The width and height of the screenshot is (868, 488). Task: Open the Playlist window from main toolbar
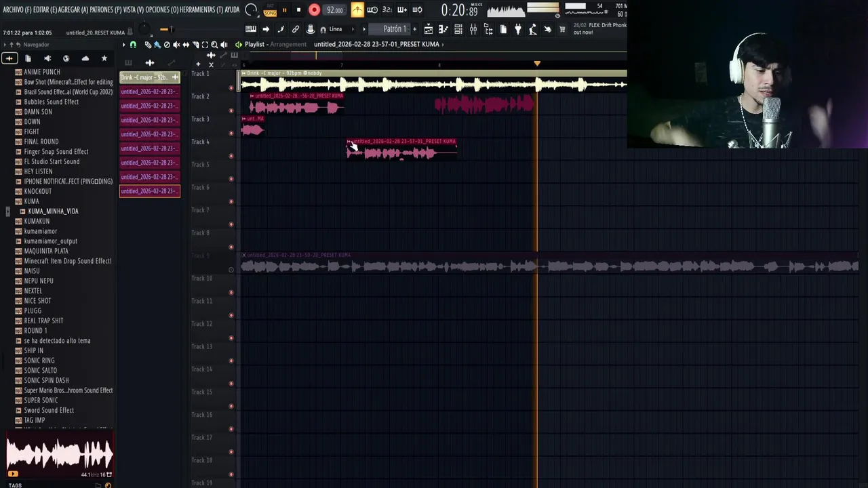[x=429, y=29]
